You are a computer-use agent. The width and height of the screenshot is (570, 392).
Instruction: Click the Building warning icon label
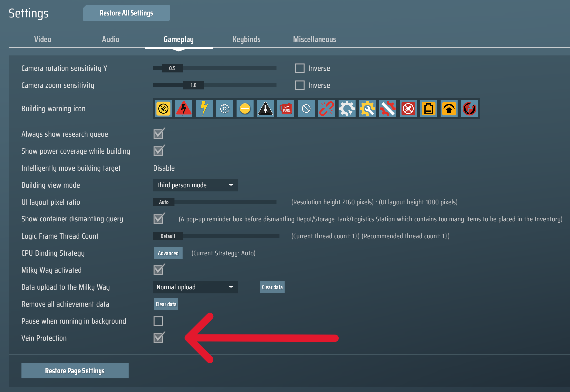pyautogui.click(x=53, y=109)
